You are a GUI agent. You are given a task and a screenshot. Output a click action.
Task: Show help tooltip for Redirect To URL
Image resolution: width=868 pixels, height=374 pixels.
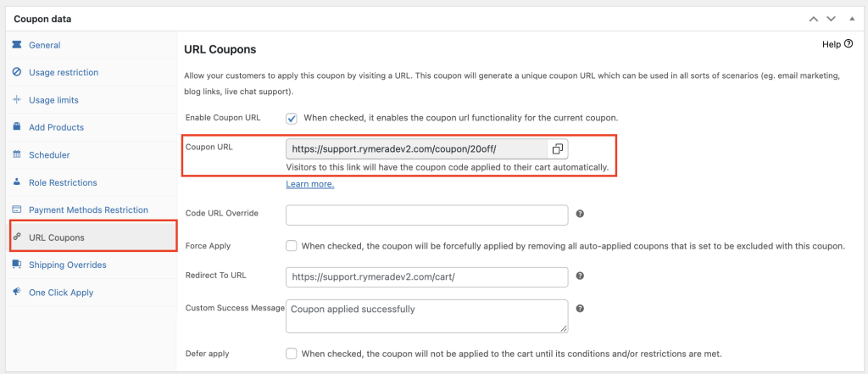[580, 276]
